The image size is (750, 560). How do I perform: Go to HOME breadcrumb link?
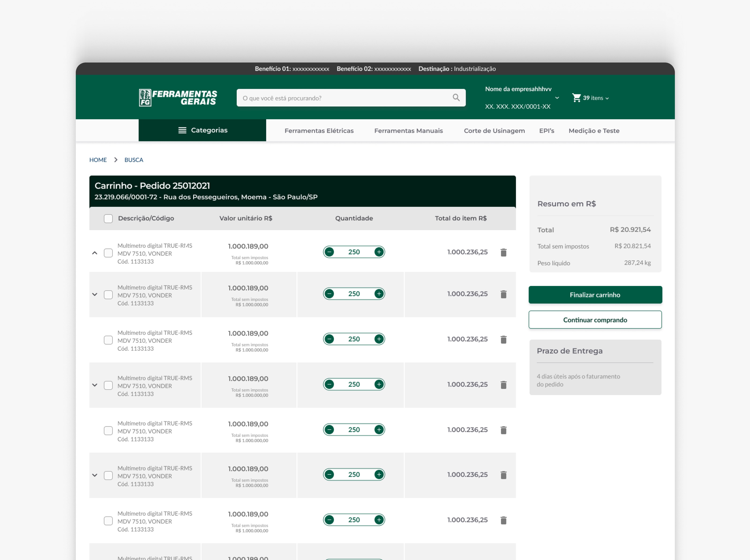coord(98,160)
